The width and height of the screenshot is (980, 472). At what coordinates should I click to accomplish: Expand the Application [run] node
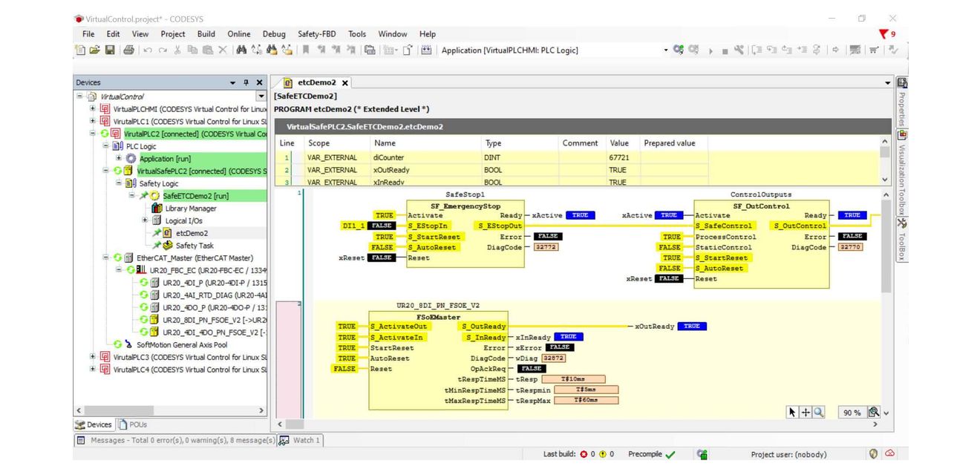[119, 158]
